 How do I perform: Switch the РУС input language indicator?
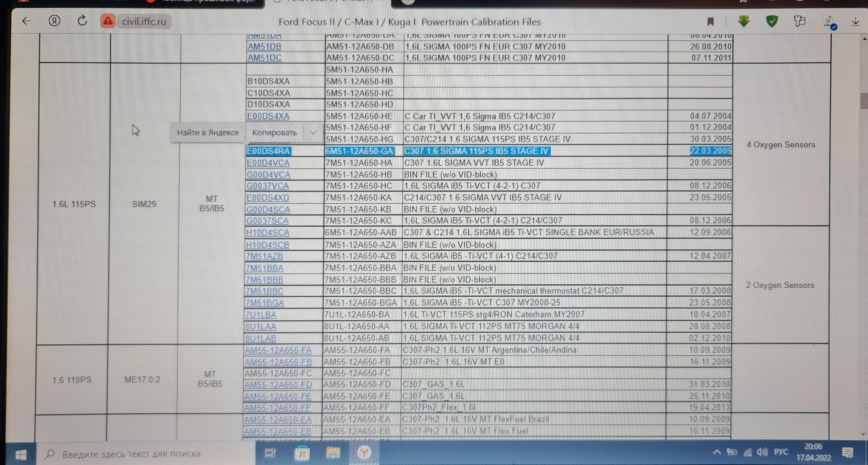pos(781,452)
